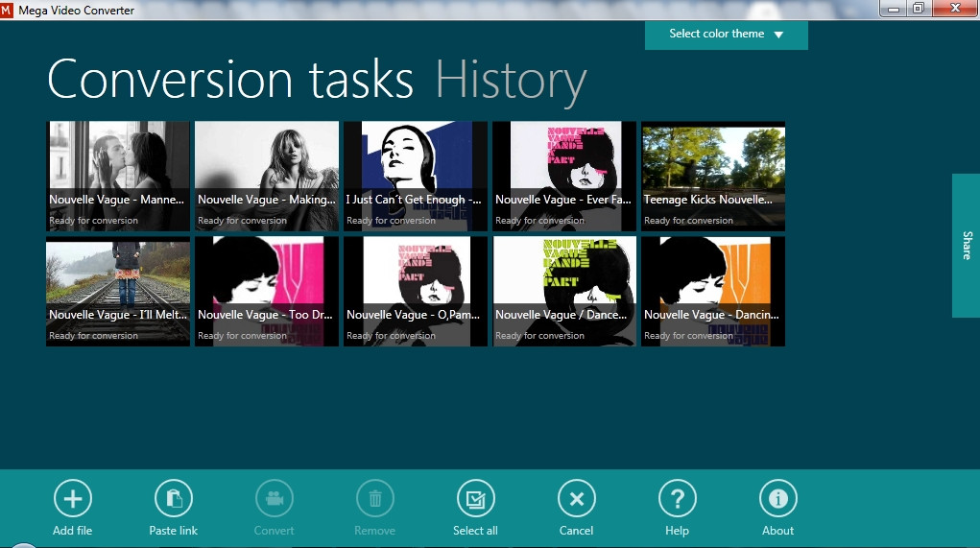The width and height of the screenshot is (980, 548).
Task: Select the Nouvelle Vague - I'll Melt... thumbnail
Action: [x=118, y=291]
